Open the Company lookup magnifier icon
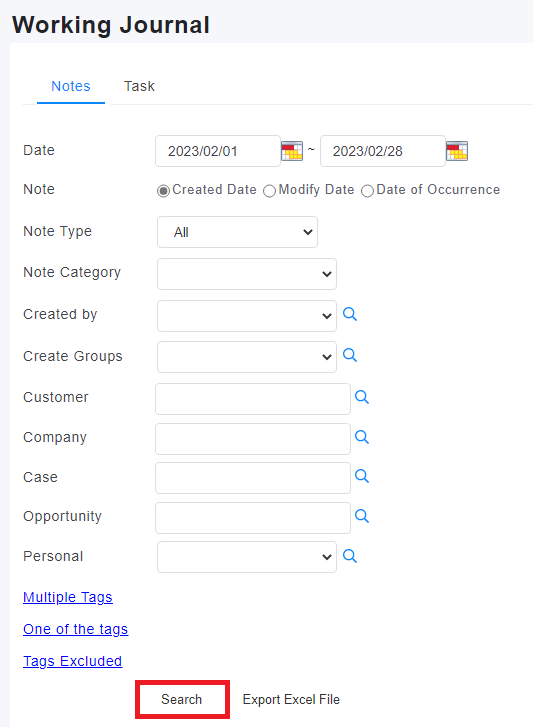 362,437
